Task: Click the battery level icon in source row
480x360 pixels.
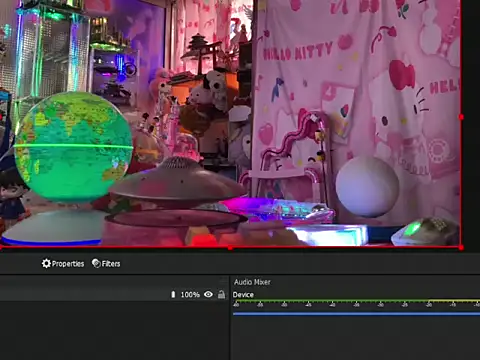Action: click(x=173, y=294)
